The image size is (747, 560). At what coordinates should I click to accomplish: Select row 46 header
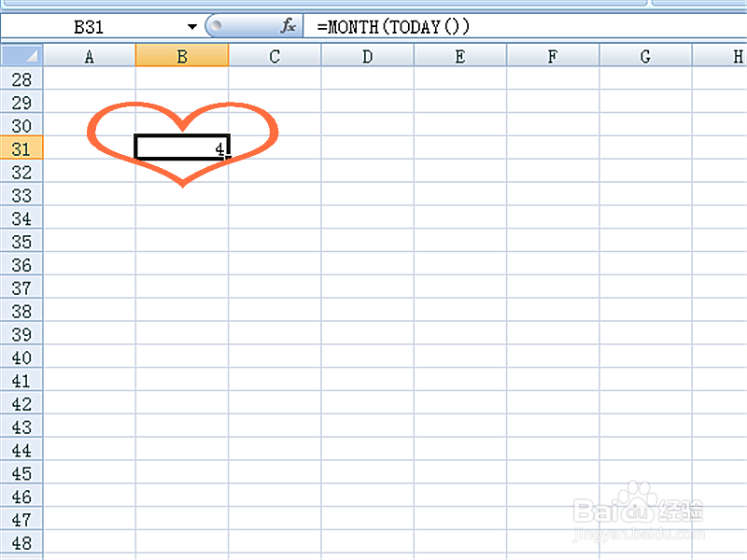[x=21, y=496]
